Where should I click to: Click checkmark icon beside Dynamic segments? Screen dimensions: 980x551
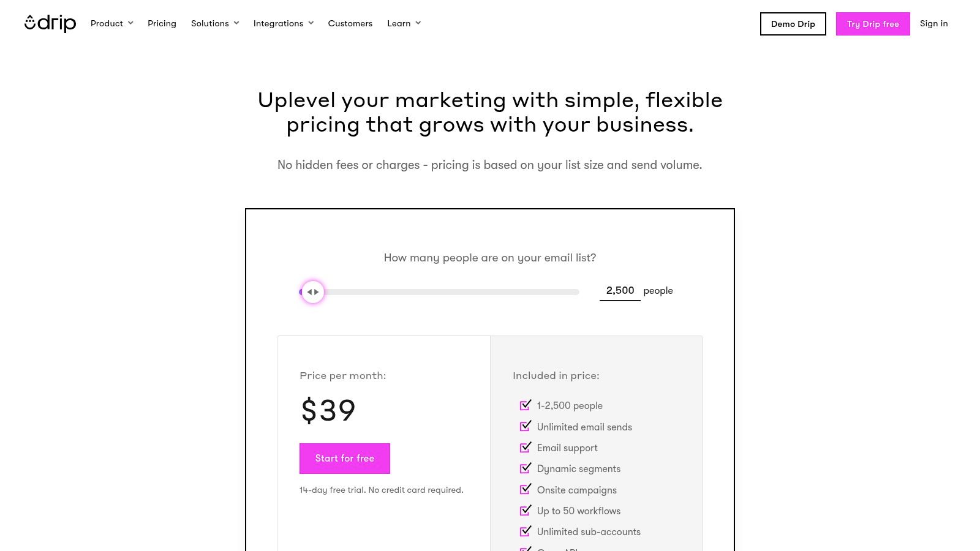click(526, 468)
